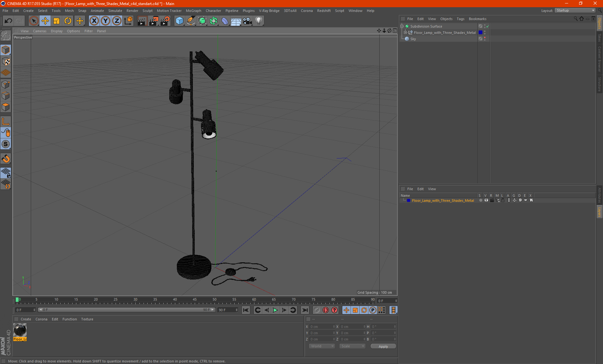This screenshot has width=603, height=364.
Task: Open Object Manager Tags menu
Action: [460, 19]
